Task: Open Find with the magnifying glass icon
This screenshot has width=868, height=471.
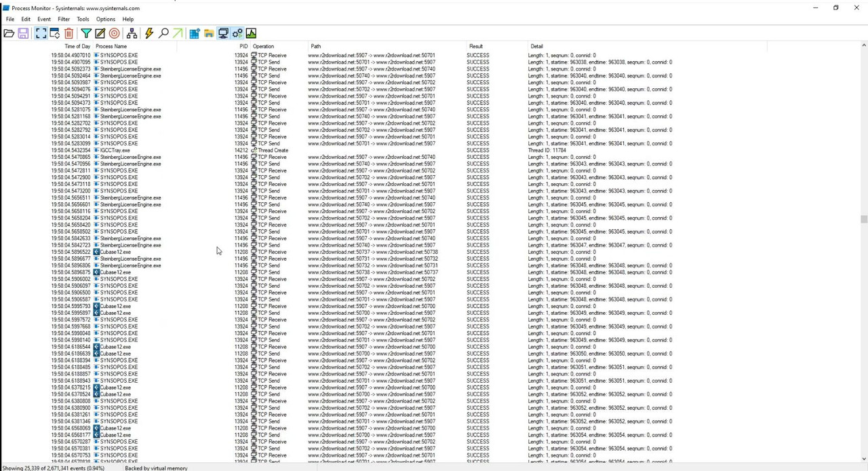Action: pos(163,33)
